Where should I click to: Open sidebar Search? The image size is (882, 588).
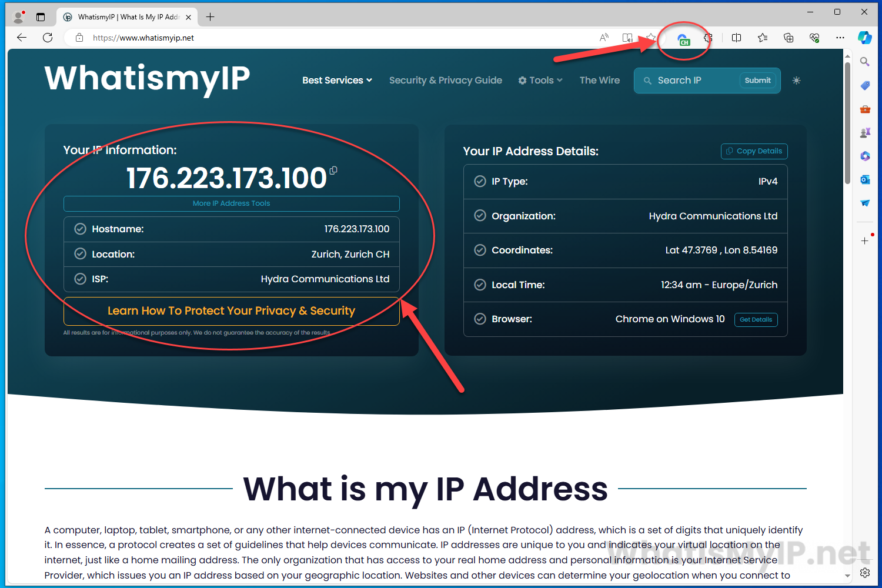(x=865, y=62)
